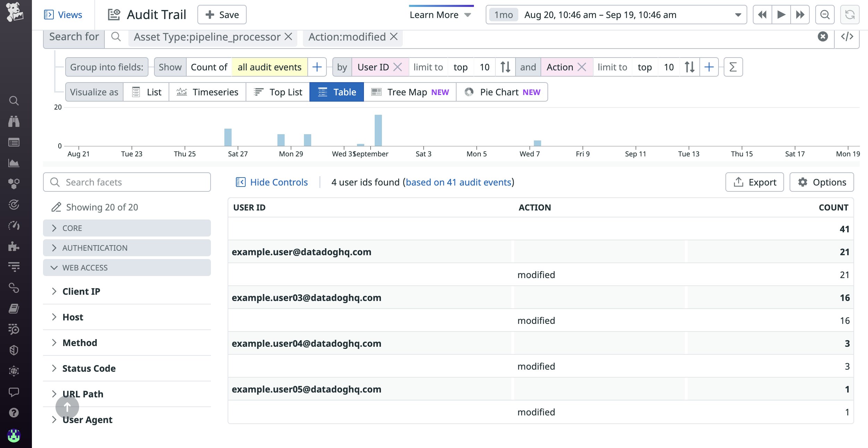Open the binoculars icon in sidebar
The image size is (868, 448).
14,122
